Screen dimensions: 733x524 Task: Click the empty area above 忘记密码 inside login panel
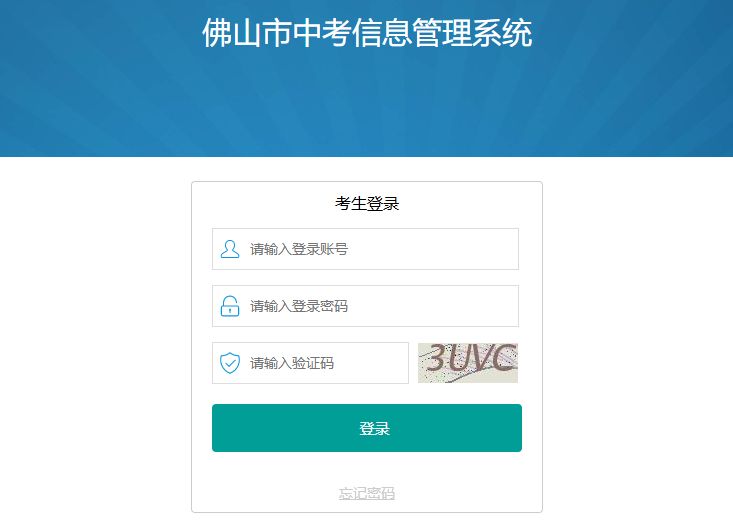pyautogui.click(x=367, y=469)
